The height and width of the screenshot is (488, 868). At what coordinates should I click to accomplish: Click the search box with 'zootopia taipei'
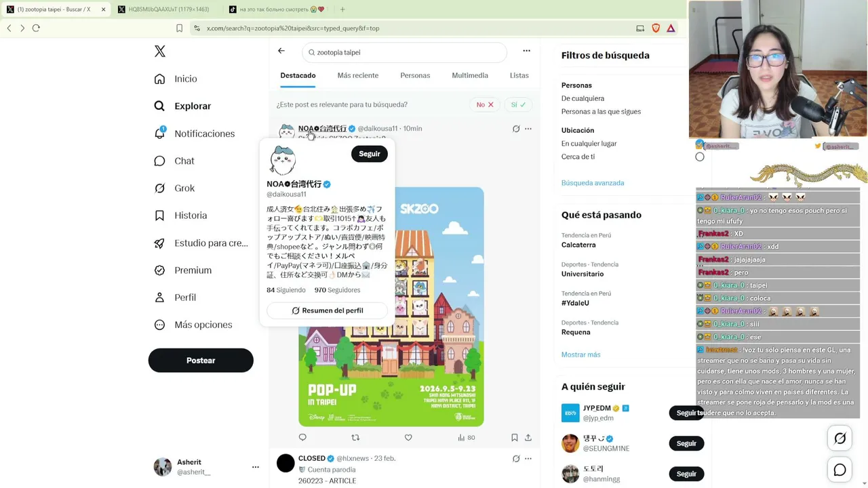tap(404, 52)
